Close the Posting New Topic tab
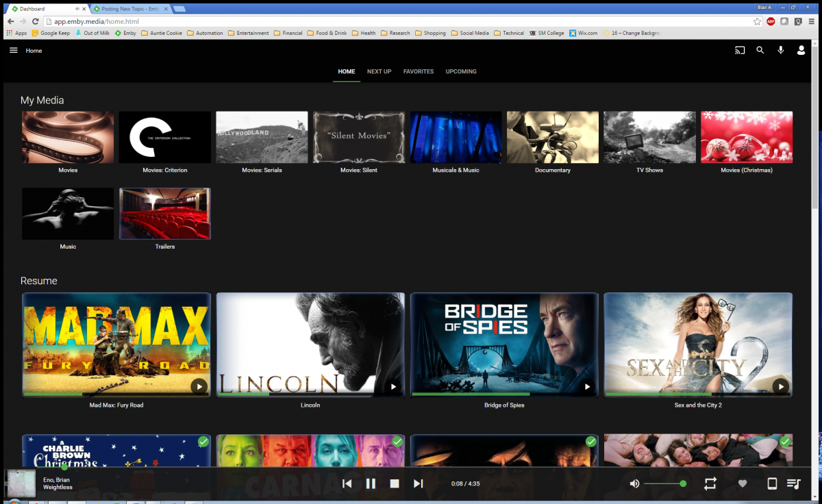The width and height of the screenshot is (822, 504). (x=166, y=8)
